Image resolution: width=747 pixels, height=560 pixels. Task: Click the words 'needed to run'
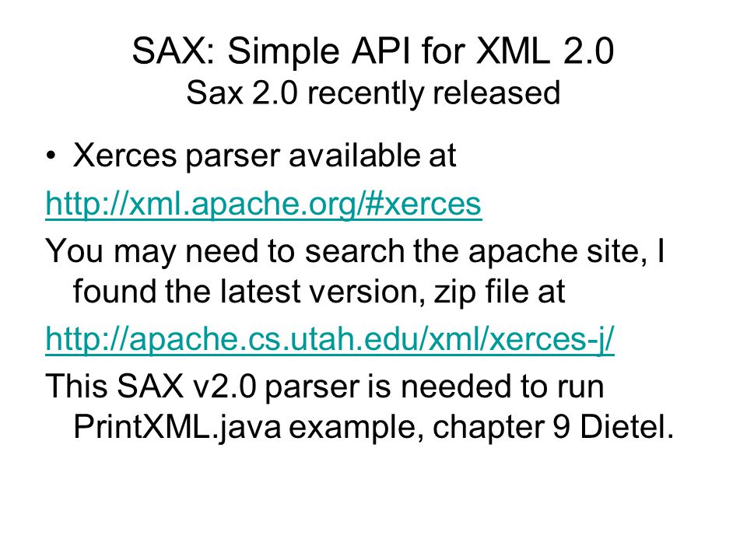tap(503, 387)
